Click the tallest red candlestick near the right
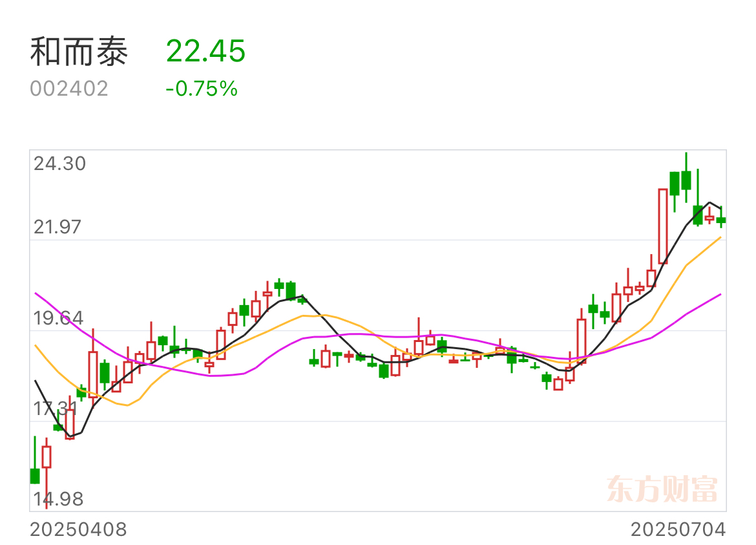The image size is (756, 545). click(x=663, y=226)
